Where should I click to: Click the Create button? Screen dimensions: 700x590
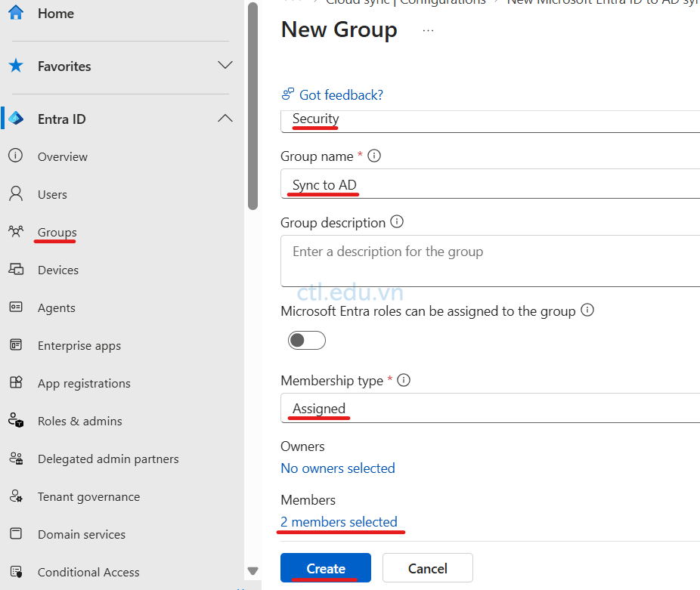[x=326, y=568]
